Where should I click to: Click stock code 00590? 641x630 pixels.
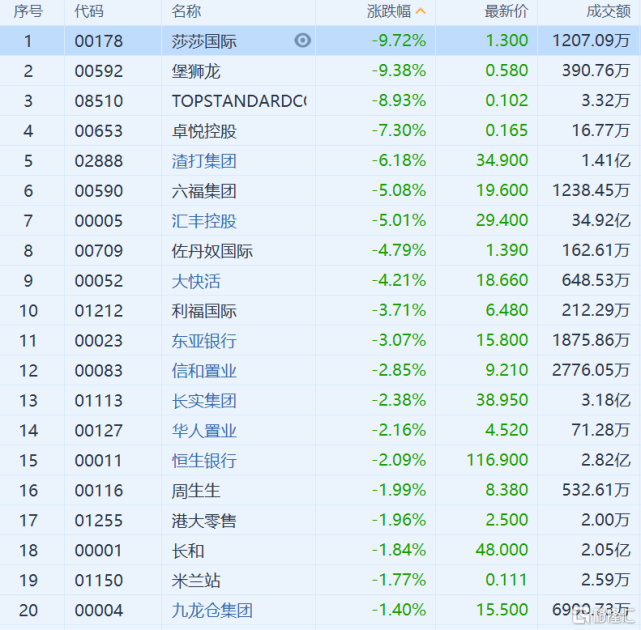pos(99,191)
